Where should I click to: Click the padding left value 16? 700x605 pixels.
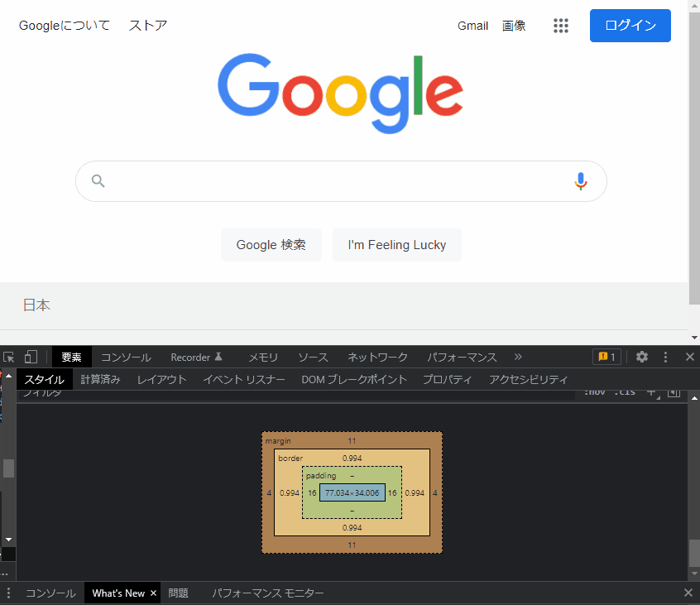(x=312, y=493)
